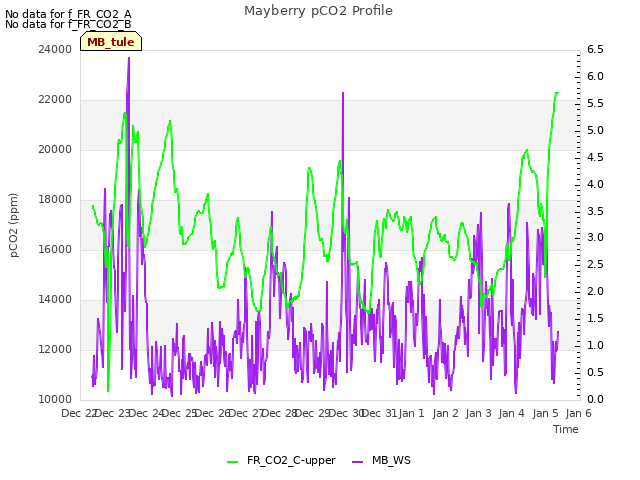Click the 20000 left axis tick label
Viewport: 640px width, 480px height.
tap(55, 149)
